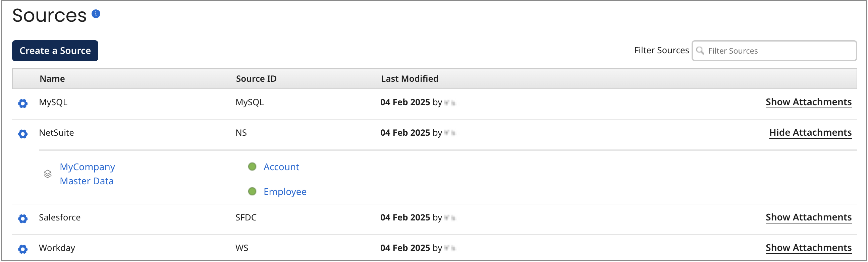Open settings gear for the MySQL source

tap(22, 104)
